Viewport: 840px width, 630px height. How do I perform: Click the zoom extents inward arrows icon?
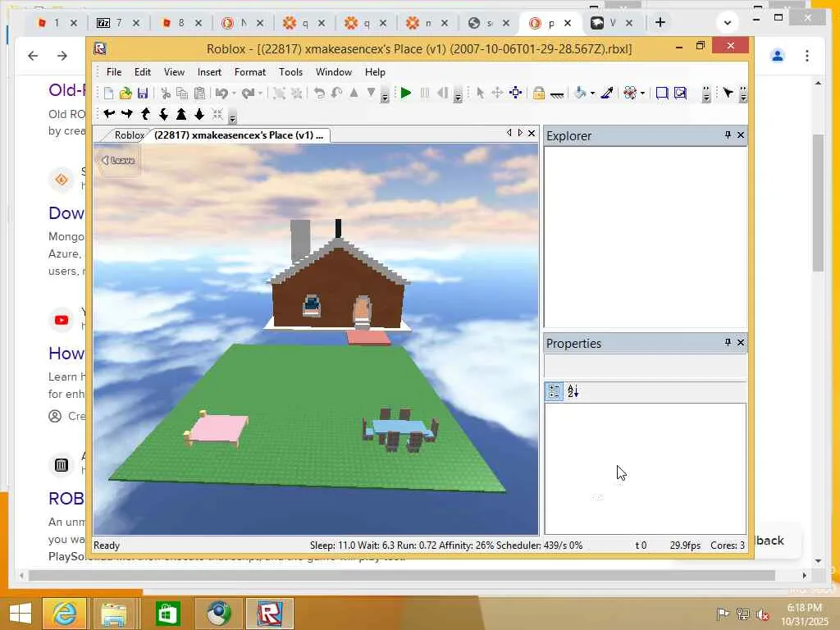(x=217, y=113)
